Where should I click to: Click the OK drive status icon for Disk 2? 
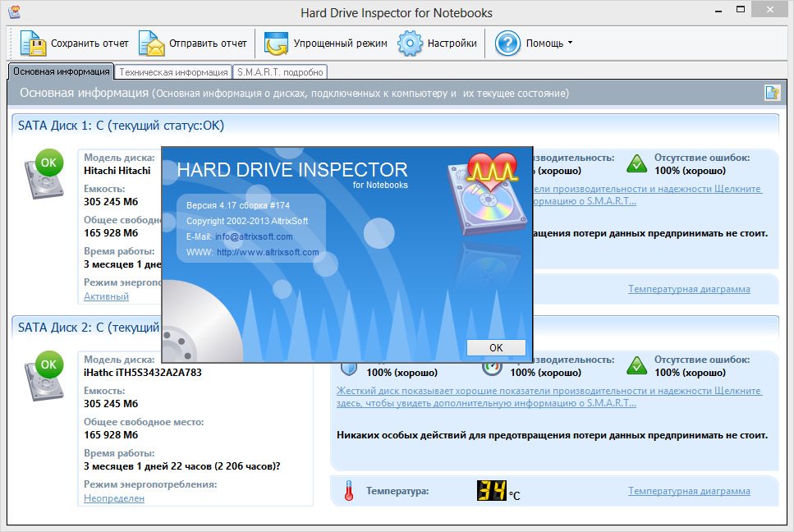(44, 375)
